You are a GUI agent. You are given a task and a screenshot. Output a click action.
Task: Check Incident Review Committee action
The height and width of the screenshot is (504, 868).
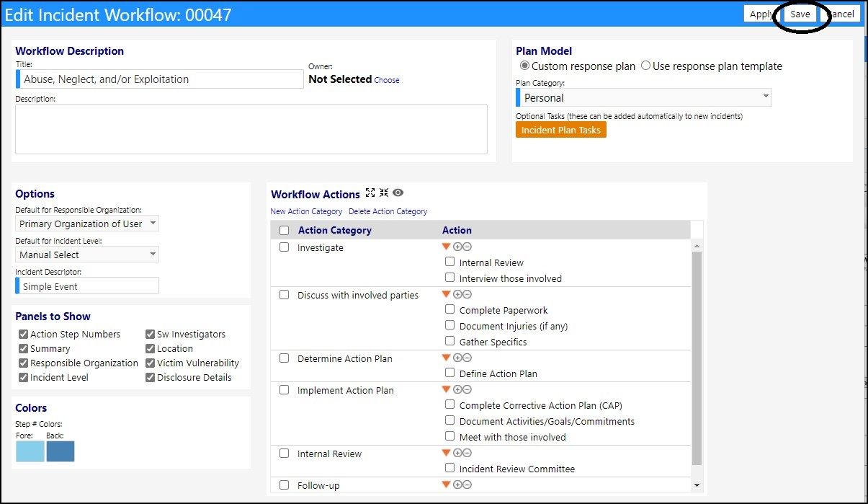(449, 468)
